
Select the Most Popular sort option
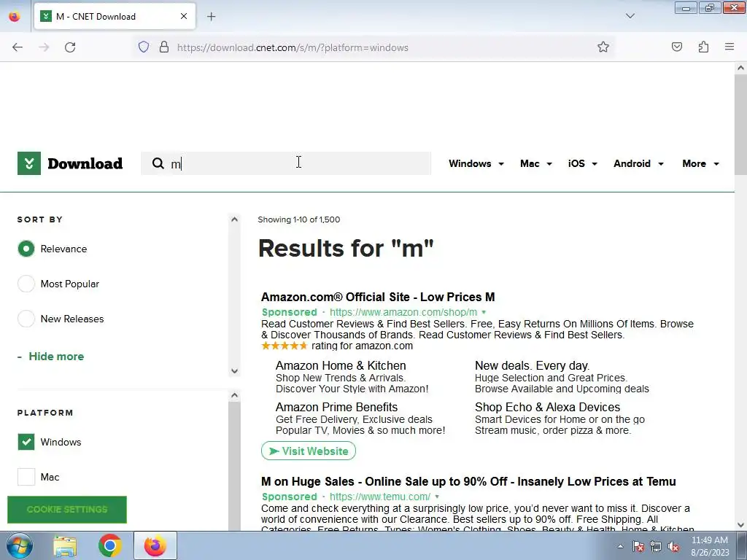[26, 284]
